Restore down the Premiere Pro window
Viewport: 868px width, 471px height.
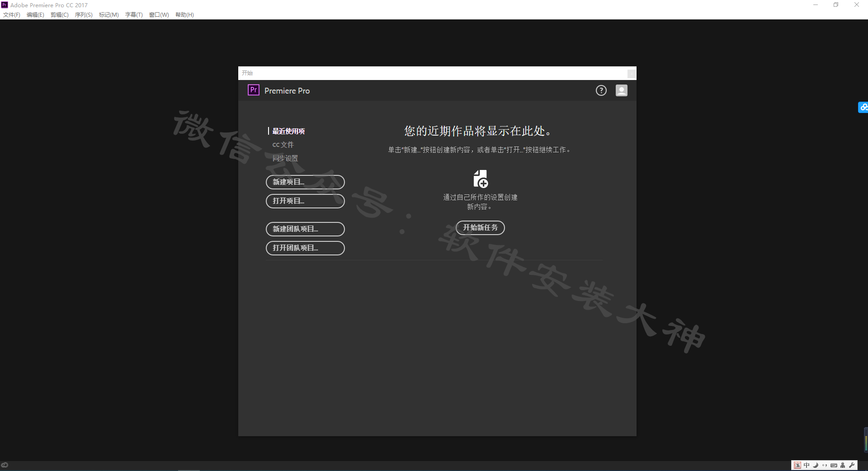point(836,5)
